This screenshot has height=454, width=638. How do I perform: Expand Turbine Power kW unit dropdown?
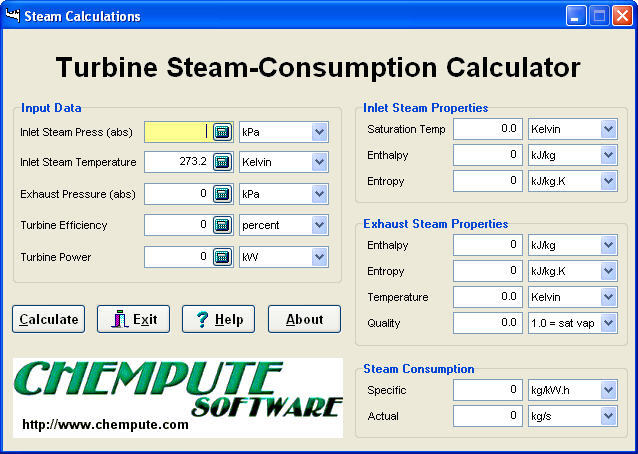click(x=319, y=258)
